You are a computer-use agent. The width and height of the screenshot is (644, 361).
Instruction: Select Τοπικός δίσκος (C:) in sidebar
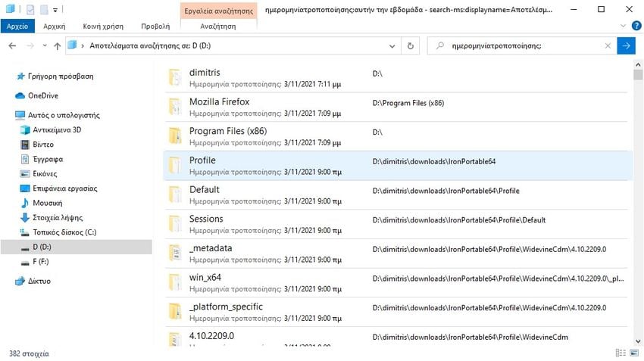64,232
